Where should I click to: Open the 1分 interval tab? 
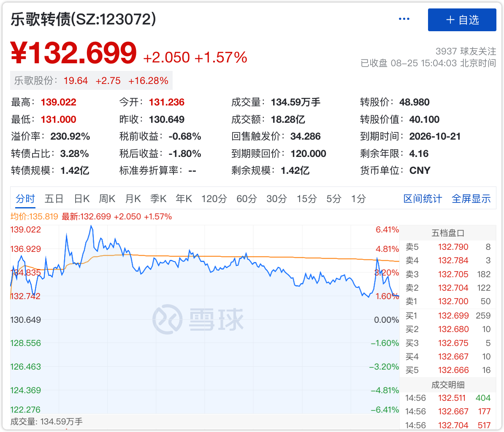(x=358, y=199)
